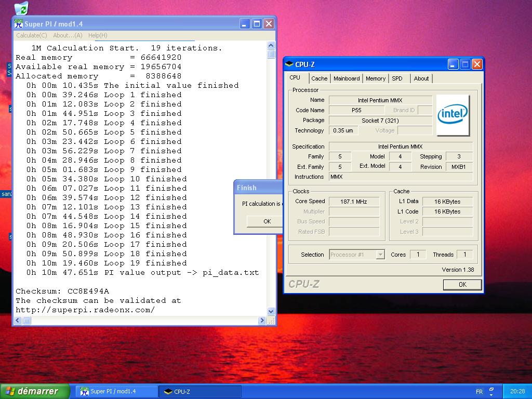Click the Super PI window resize grip
Screen dimensions: 532x399
pyautogui.click(x=271, y=320)
